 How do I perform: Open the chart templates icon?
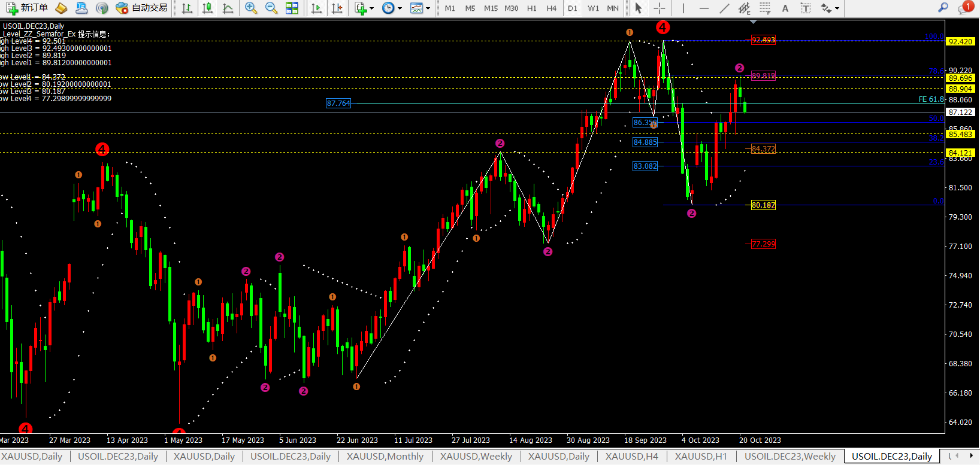click(416, 8)
